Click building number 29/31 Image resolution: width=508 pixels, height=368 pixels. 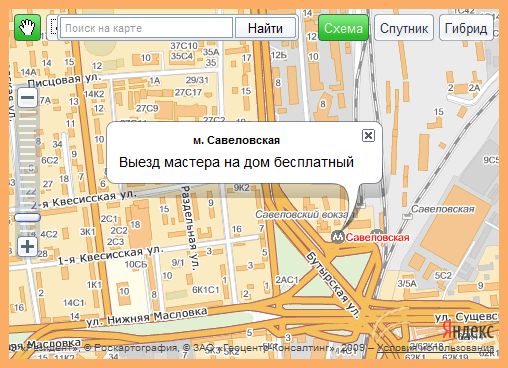(197, 80)
